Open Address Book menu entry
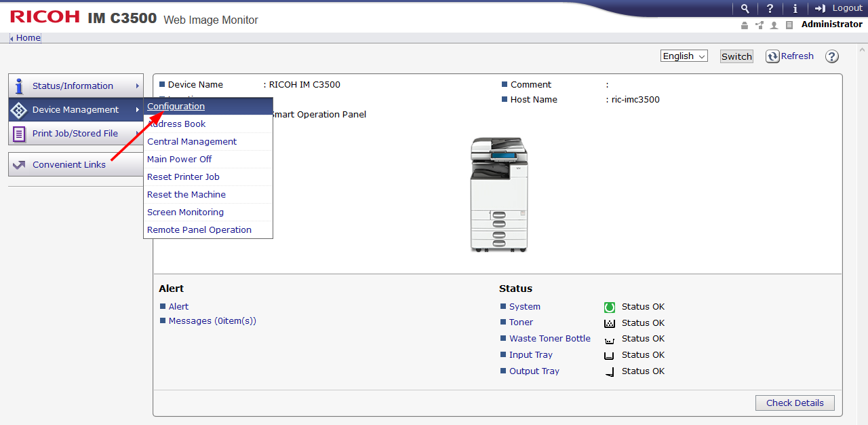 208,124
